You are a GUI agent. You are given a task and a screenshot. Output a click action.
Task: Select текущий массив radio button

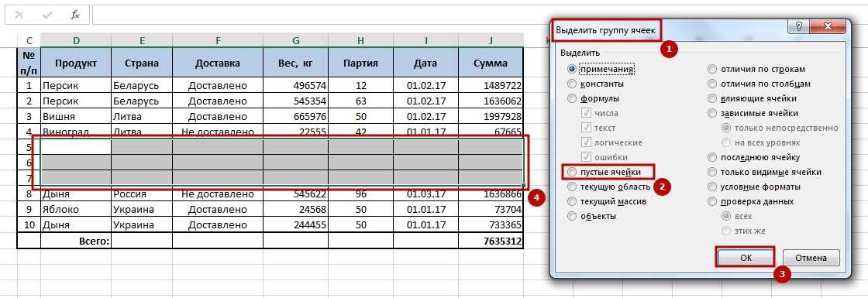[572, 202]
